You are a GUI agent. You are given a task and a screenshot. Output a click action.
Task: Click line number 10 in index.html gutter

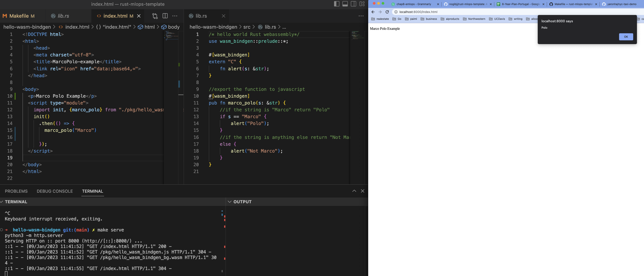point(10,96)
